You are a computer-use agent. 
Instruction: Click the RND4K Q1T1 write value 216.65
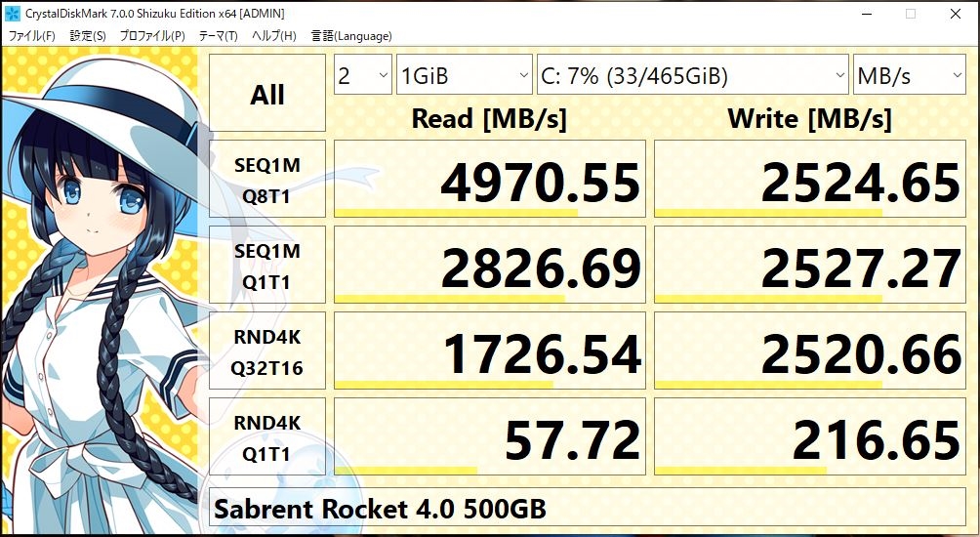(810, 437)
